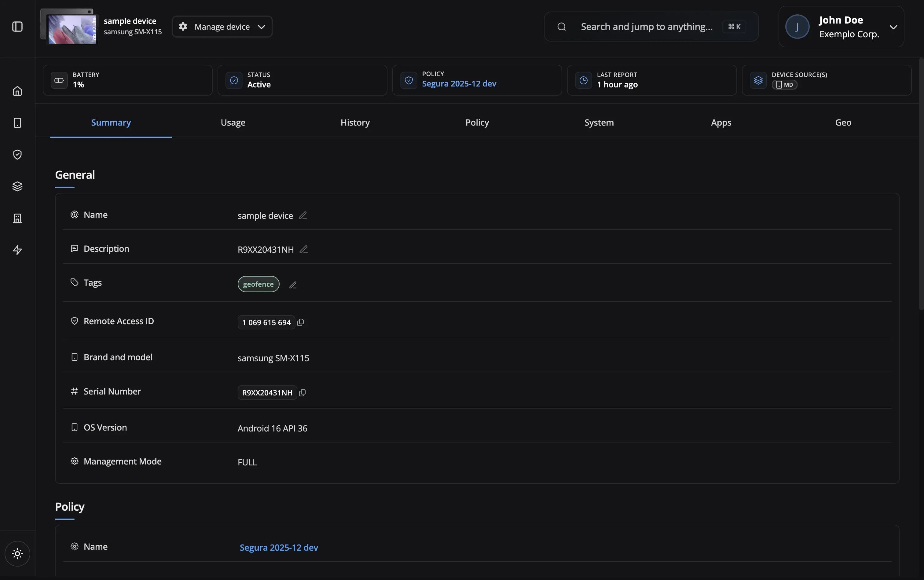Focus the Search and jump field
Viewport: 924px width, 580px height.
[646, 27]
